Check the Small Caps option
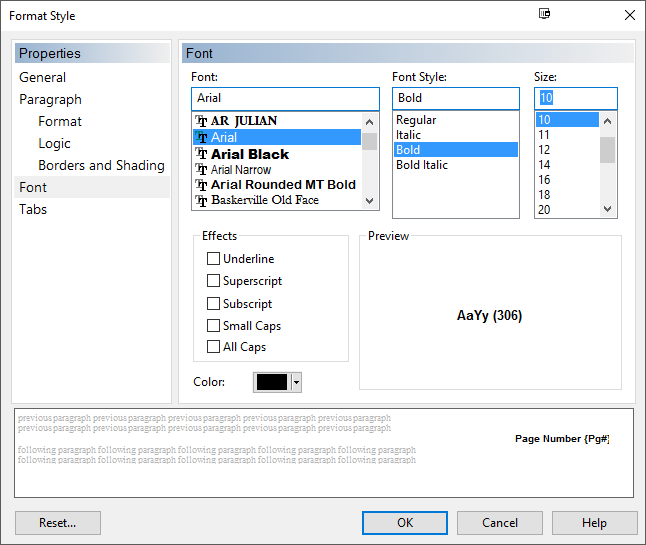 pyautogui.click(x=213, y=325)
